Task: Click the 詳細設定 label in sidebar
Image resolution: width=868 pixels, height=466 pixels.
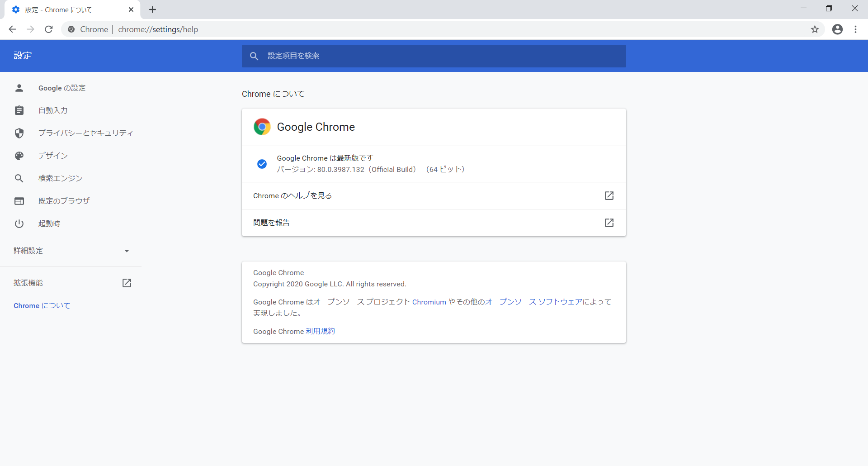Action: click(28, 251)
